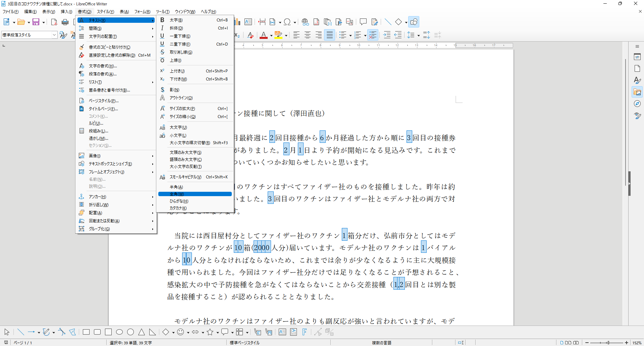Select the smiley symbol shape tool
Viewport: 644px width, 346px height.
(x=180, y=332)
